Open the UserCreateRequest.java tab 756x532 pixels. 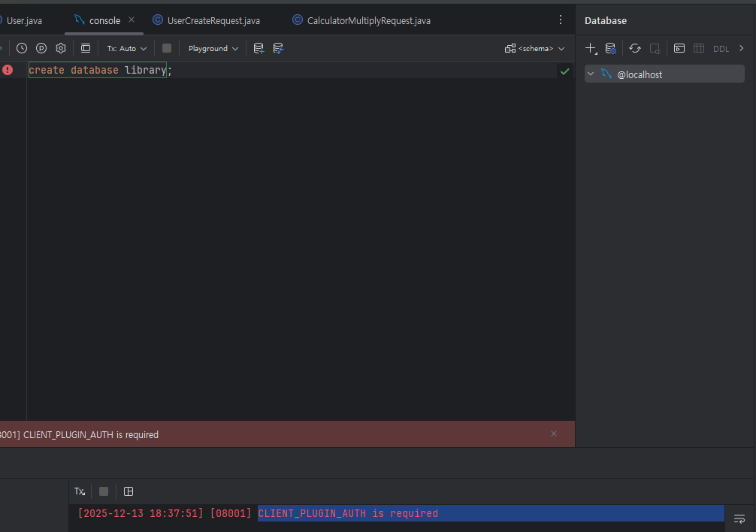tap(207, 21)
